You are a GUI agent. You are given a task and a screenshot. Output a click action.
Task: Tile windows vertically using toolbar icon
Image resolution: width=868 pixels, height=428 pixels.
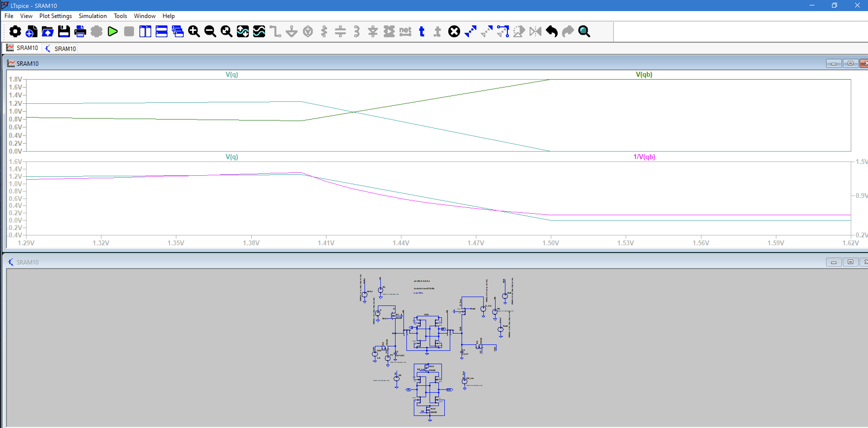click(145, 31)
